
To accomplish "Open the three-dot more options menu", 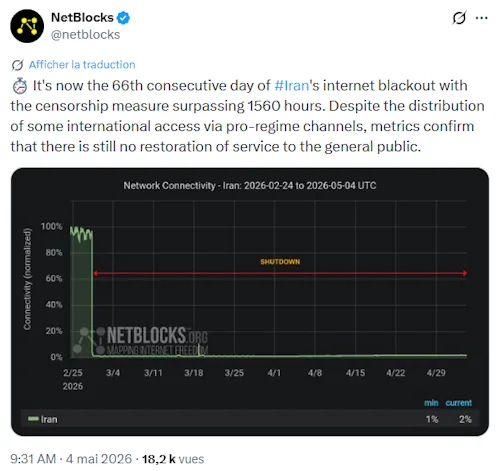I will (x=481, y=18).
